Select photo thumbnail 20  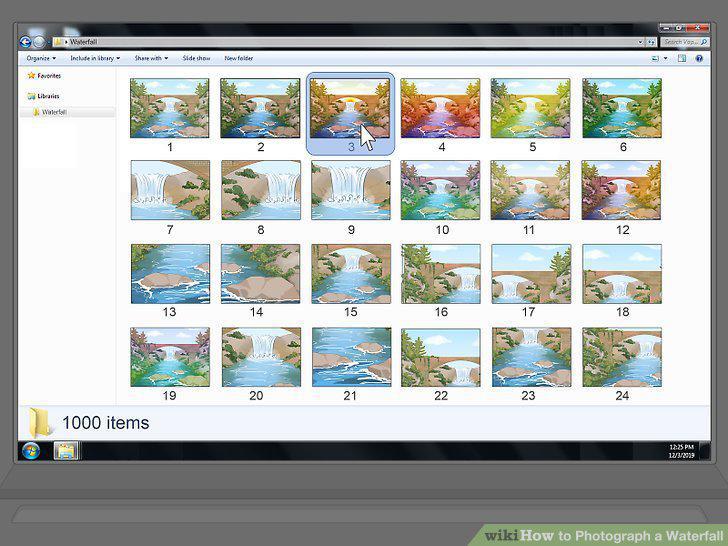[x=261, y=357]
